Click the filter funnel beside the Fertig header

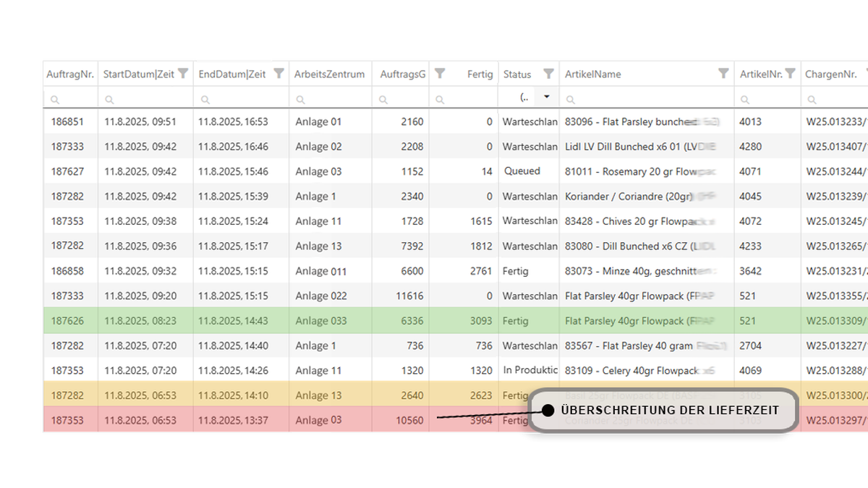[x=440, y=73]
